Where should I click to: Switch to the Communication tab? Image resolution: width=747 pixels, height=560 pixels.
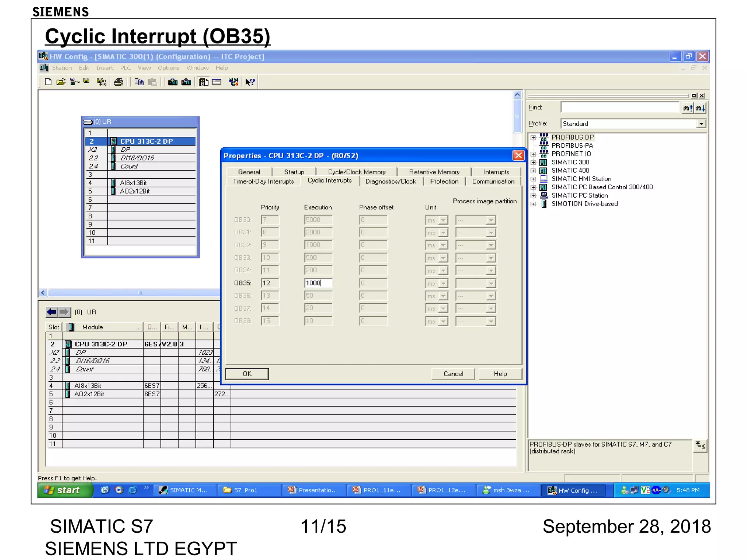click(x=493, y=182)
